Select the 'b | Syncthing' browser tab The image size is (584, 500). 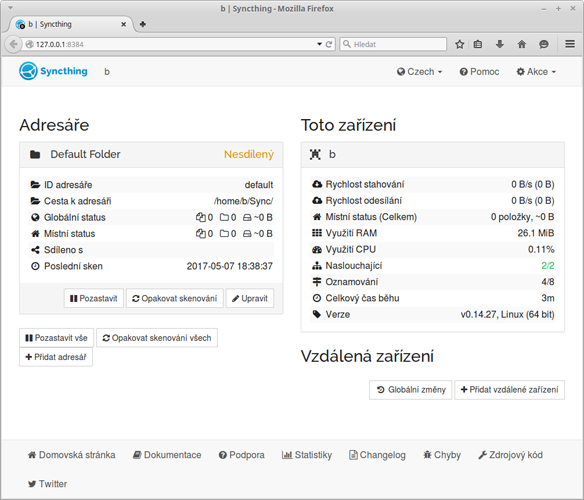[71, 24]
